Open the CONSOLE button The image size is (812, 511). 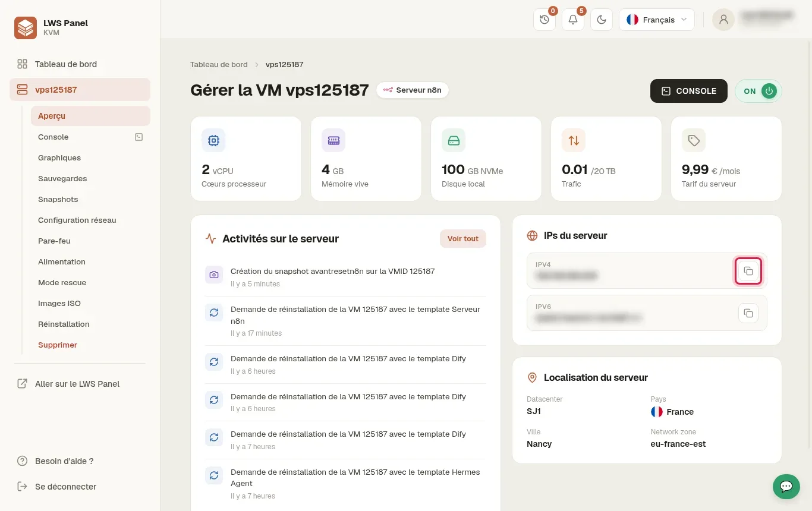pyautogui.click(x=689, y=91)
